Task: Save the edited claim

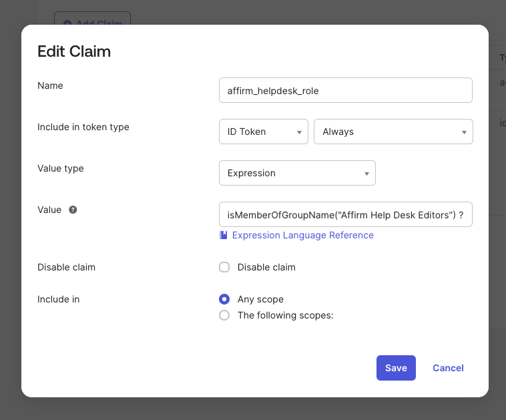Action: point(396,368)
